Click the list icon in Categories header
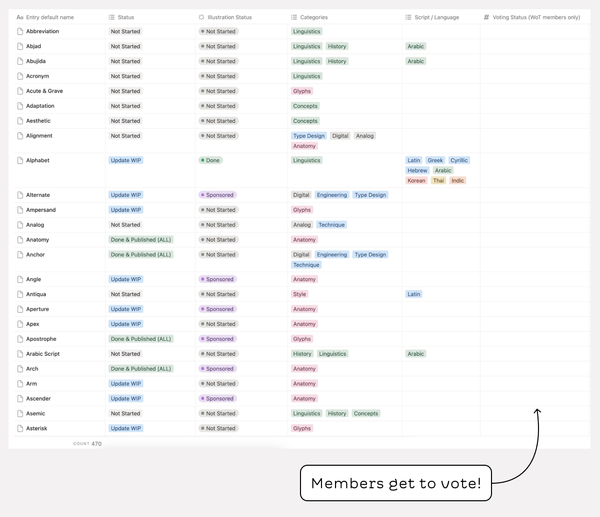The height and width of the screenshot is (517, 600). (294, 17)
